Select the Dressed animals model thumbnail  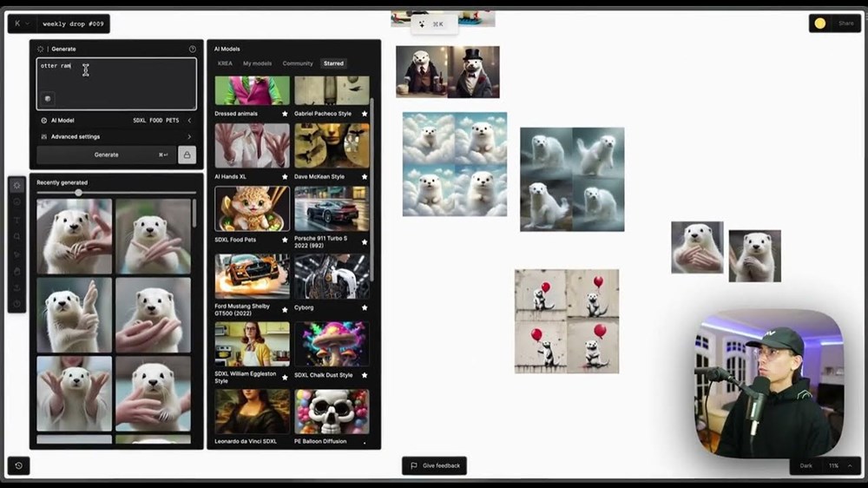(x=252, y=90)
